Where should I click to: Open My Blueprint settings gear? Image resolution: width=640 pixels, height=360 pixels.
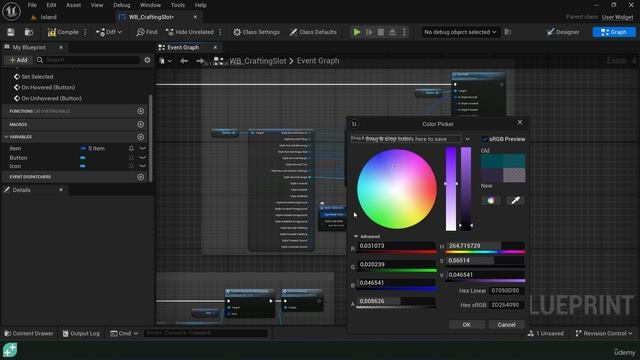coord(147,60)
